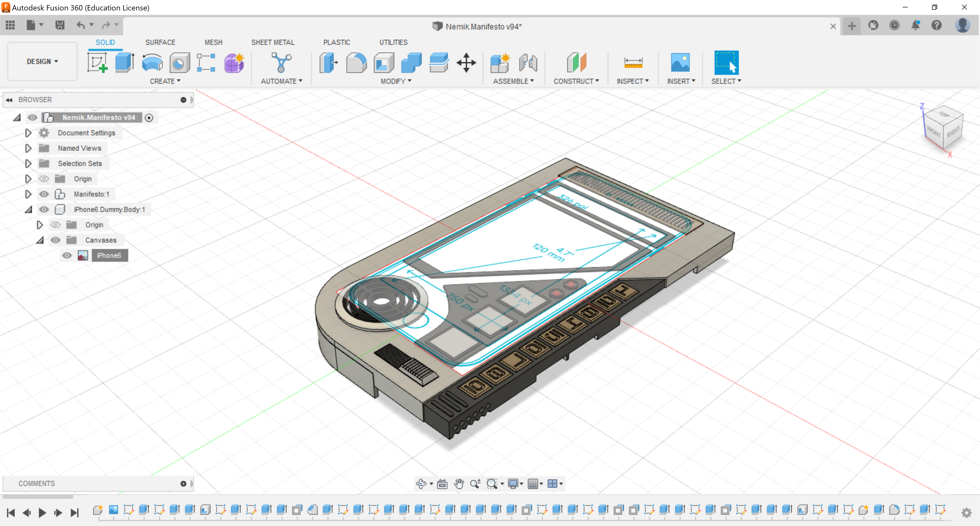Viewport: 980px width, 526px height.
Task: Save the document with the floppy icon
Action: pyautogui.click(x=60, y=25)
